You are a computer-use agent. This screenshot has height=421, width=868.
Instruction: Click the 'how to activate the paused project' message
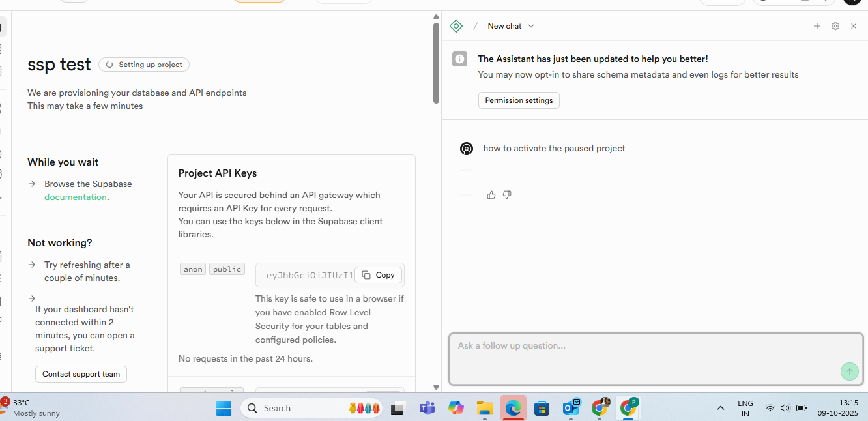(x=554, y=149)
